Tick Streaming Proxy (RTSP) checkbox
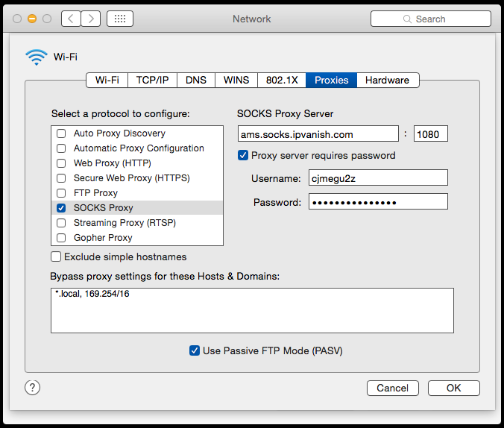The width and height of the screenshot is (504, 428). click(x=61, y=223)
